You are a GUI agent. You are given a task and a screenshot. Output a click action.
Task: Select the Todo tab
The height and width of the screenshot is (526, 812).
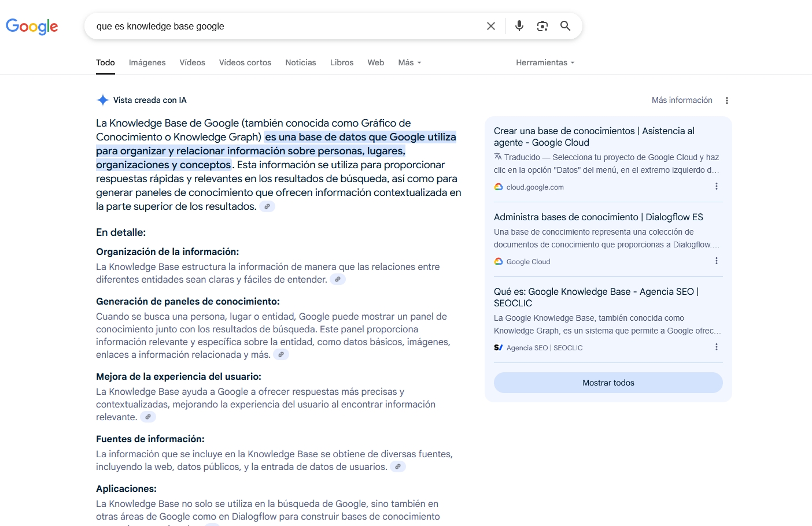(105, 62)
